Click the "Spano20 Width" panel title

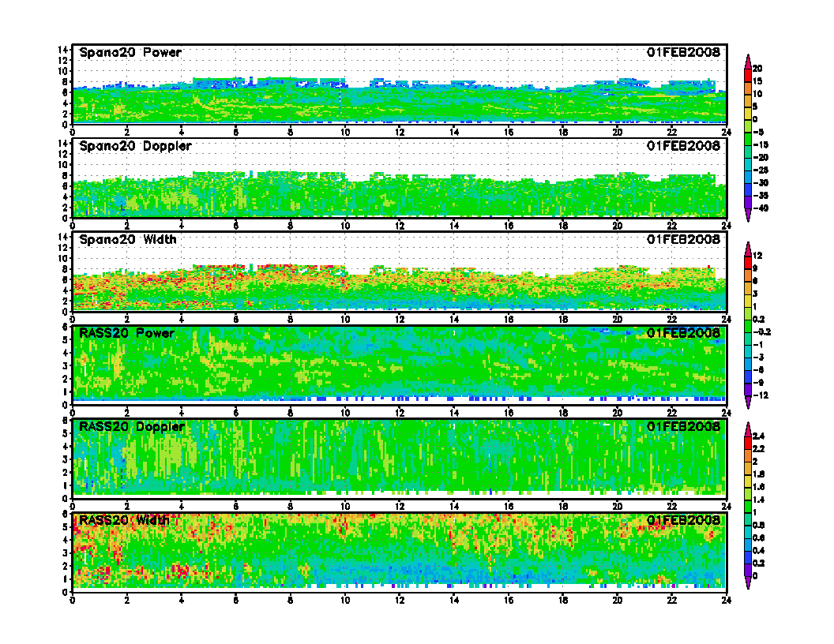(128, 239)
